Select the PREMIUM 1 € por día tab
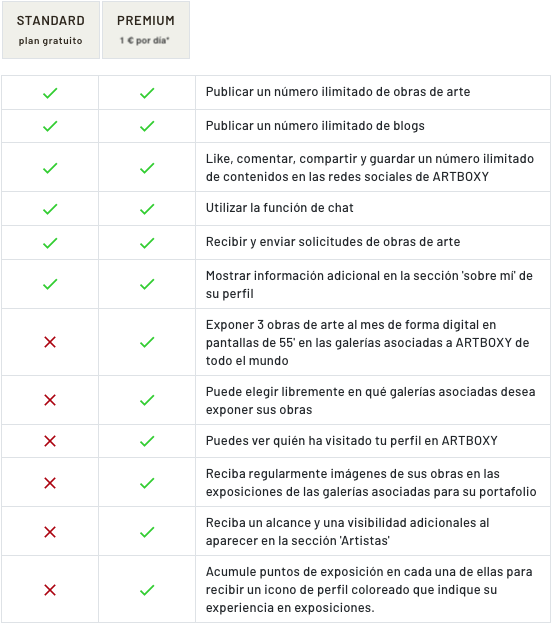This screenshot has width=553, height=624. [146, 30]
